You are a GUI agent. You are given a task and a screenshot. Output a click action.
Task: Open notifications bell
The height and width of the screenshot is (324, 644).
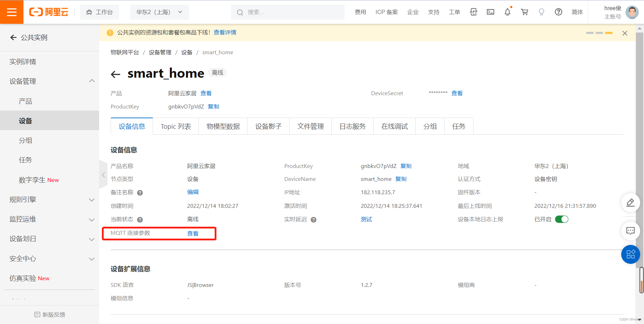pyautogui.click(x=507, y=12)
